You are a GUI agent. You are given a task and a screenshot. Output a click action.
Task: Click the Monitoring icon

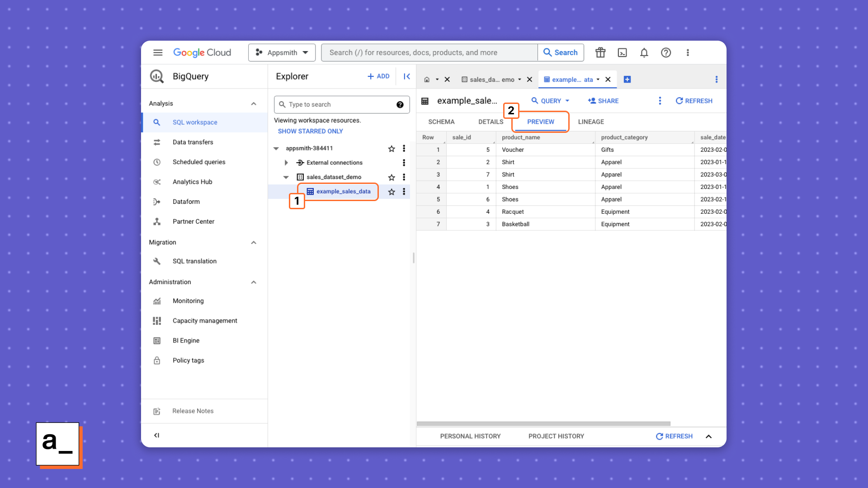click(156, 300)
